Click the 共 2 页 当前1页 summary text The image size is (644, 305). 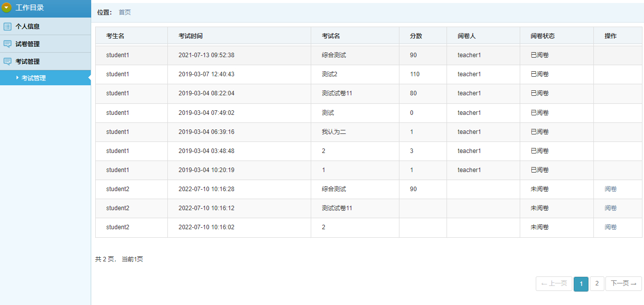coord(119,259)
